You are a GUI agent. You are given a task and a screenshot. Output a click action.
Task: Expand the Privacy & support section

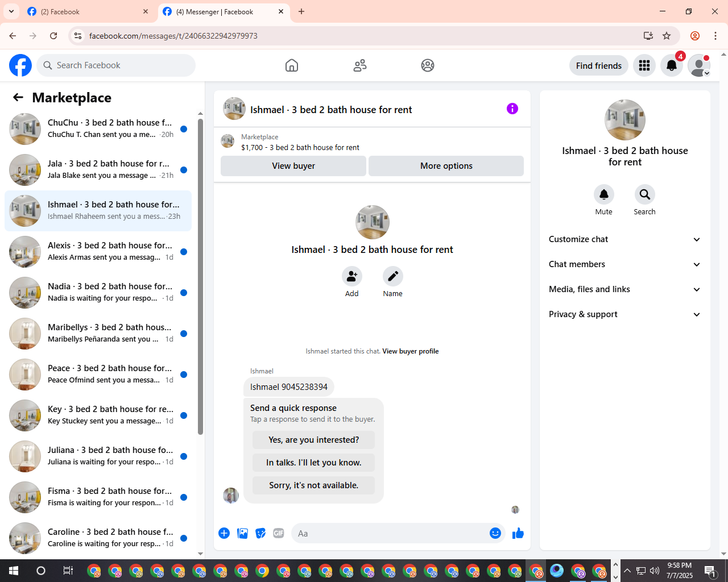point(624,314)
